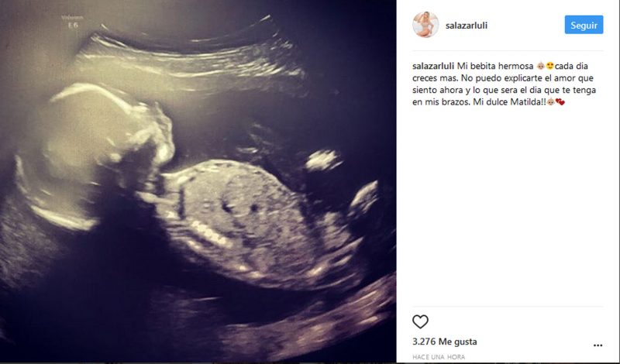The height and width of the screenshot is (364, 620).
Task: Follow the account with the Seguir button
Action: click(x=584, y=25)
